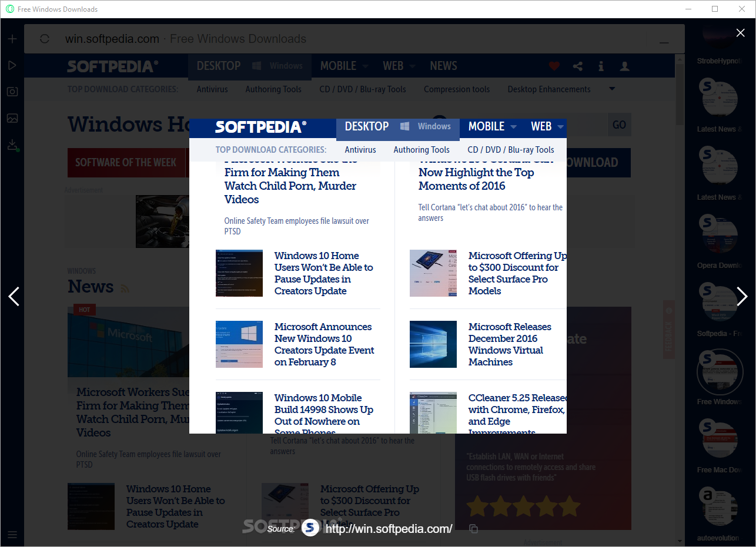Click the heart icon in Softpedia header
Image resolution: width=756 pixels, height=547 pixels.
click(x=554, y=66)
